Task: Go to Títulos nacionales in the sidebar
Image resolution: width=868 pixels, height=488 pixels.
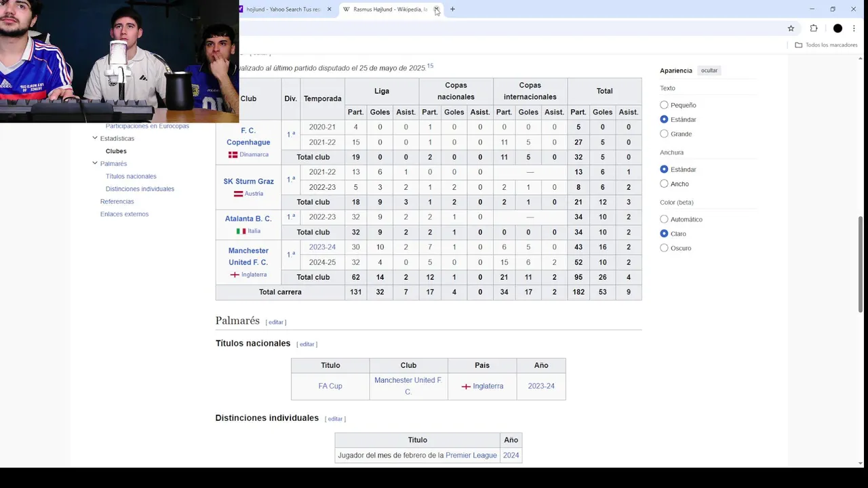Action: point(131,176)
